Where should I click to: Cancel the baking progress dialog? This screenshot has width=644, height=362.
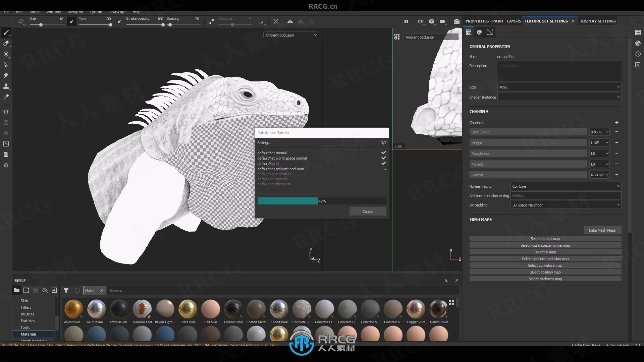368,212
